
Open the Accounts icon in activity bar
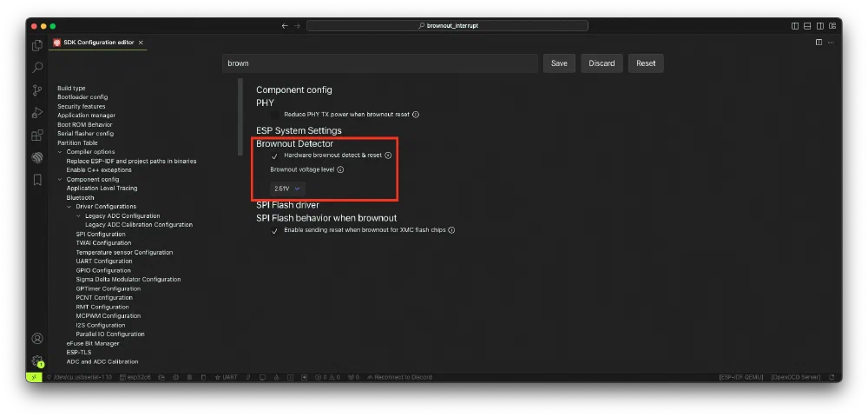click(x=37, y=338)
